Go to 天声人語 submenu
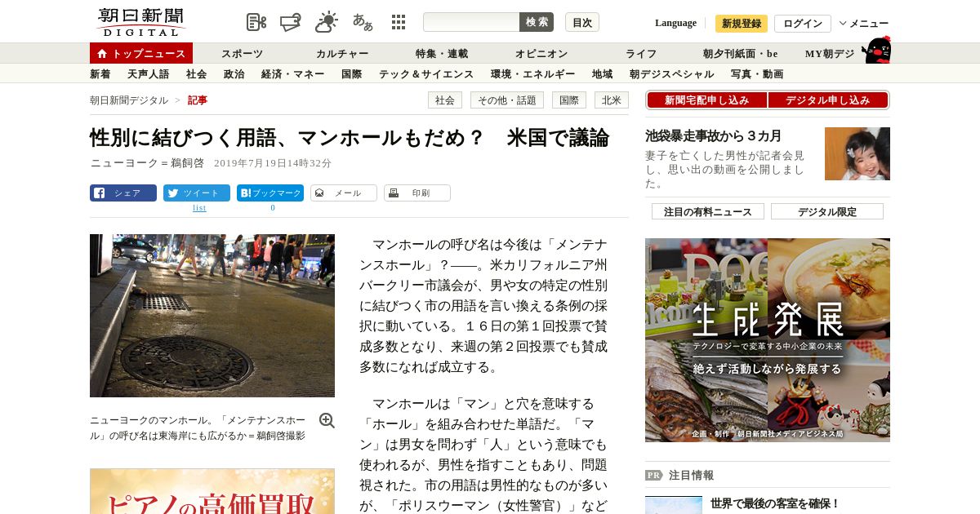 click(149, 74)
